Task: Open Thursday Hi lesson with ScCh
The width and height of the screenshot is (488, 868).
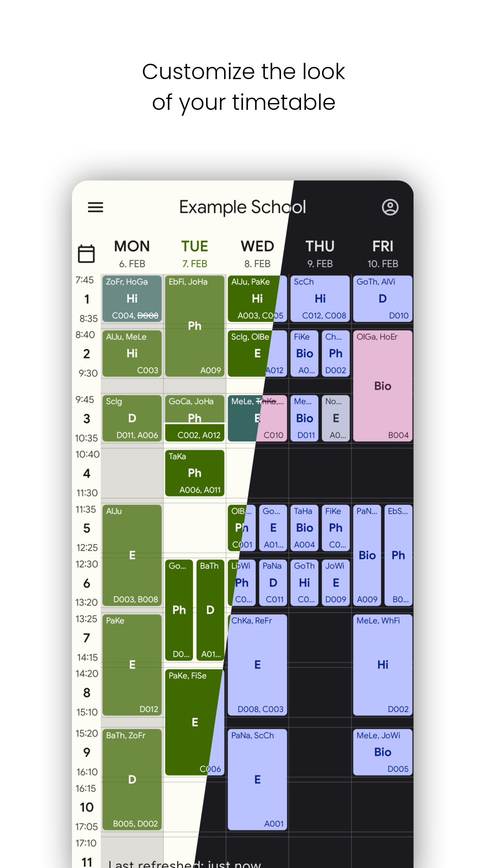Action: click(x=320, y=298)
